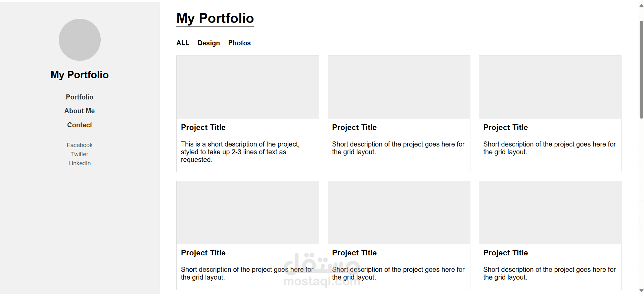
Task: Open the bottom-right project thumbnail
Action: 550,212
